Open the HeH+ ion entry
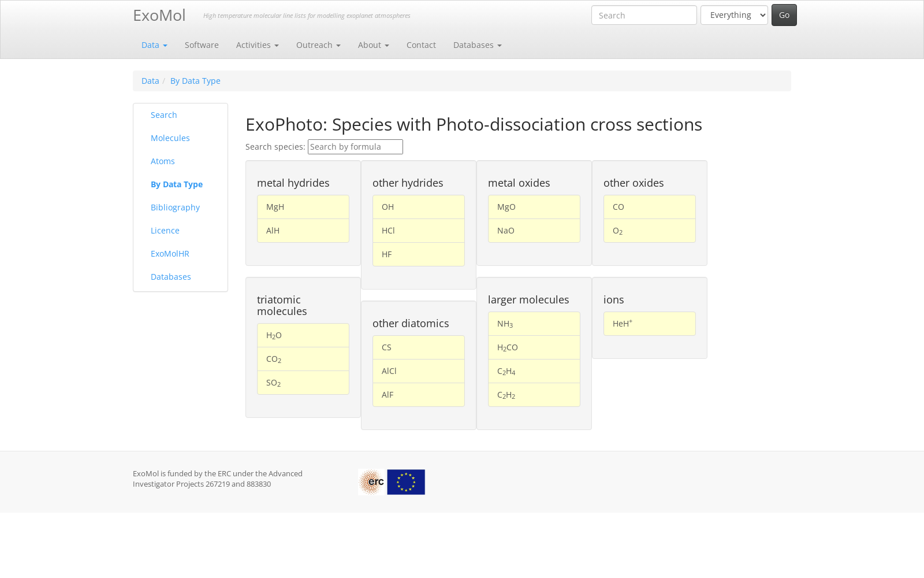924x578 pixels. (650, 324)
